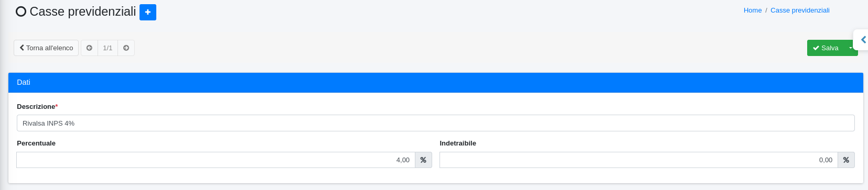Expand the right sidebar chevron tab
The width and height of the screenshot is (868, 190).
point(862,40)
